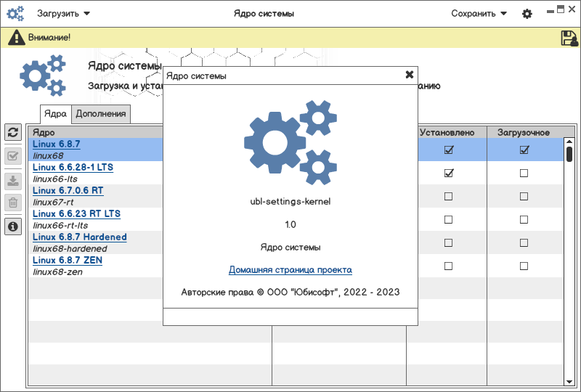581x392 pixels.
Task: Click the download kernel icon in sidebar
Action: tap(13, 181)
